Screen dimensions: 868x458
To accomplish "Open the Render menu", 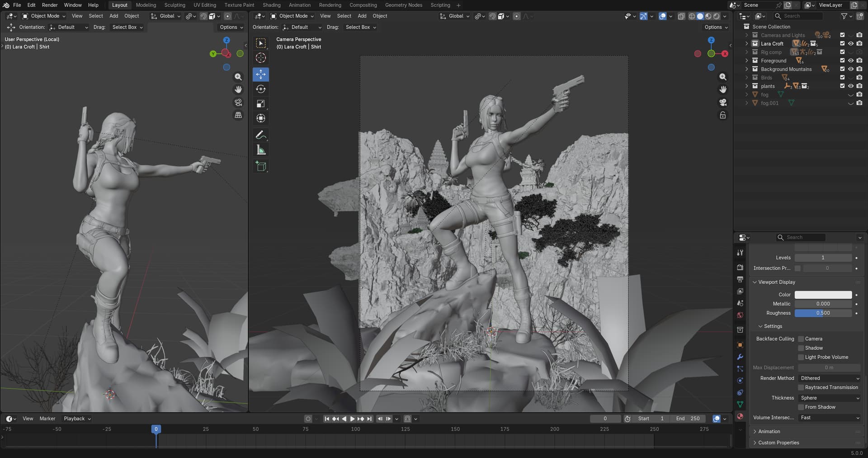I will click(x=50, y=5).
